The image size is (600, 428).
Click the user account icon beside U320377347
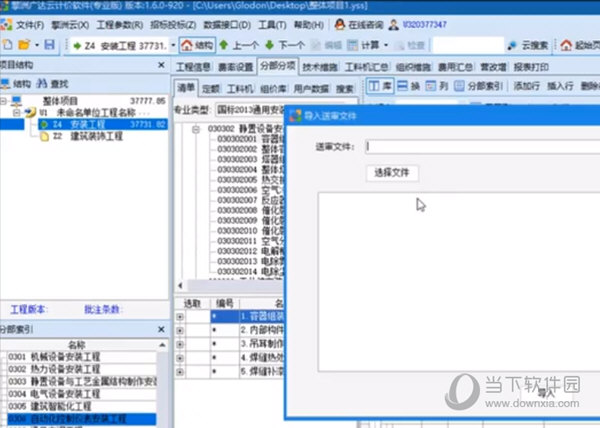point(393,25)
